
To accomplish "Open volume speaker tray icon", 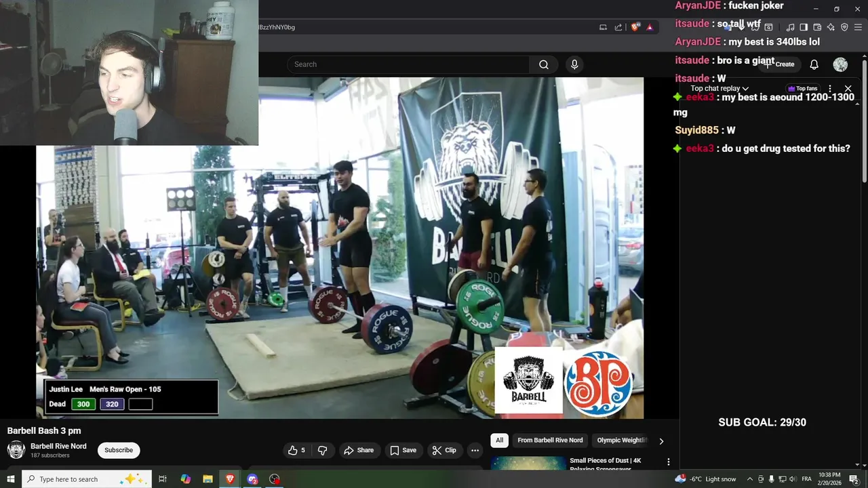I will (x=793, y=479).
